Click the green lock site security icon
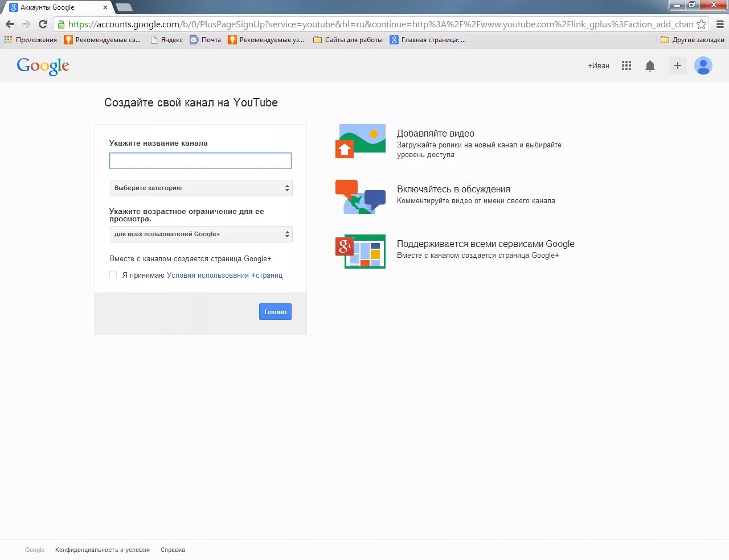This screenshot has height=560, width=729. pyautogui.click(x=61, y=24)
